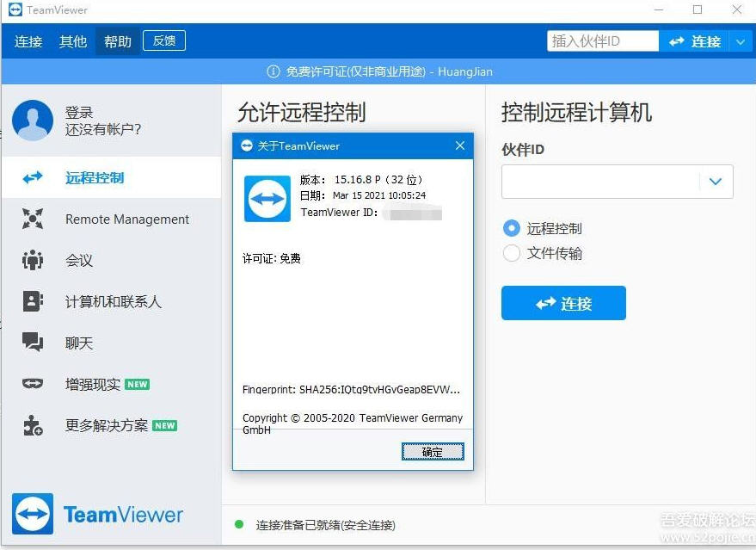Maximize the TeamViewer window
This screenshot has width=756, height=550.
(x=698, y=9)
